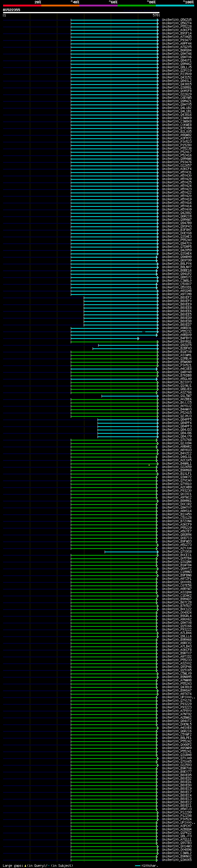This screenshot has height=868, width=197.
Task: Select the UniRef100_P55241 label
Action: (177, 751)
